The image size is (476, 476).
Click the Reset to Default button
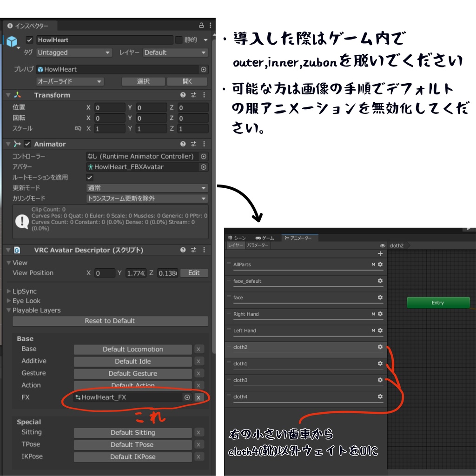pos(110,321)
